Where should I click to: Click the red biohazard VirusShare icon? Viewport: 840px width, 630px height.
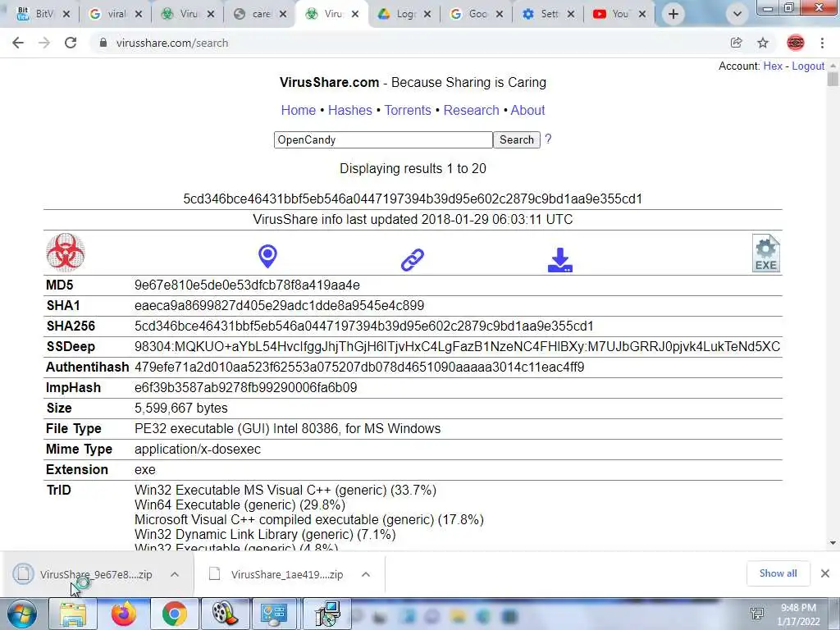point(66,253)
